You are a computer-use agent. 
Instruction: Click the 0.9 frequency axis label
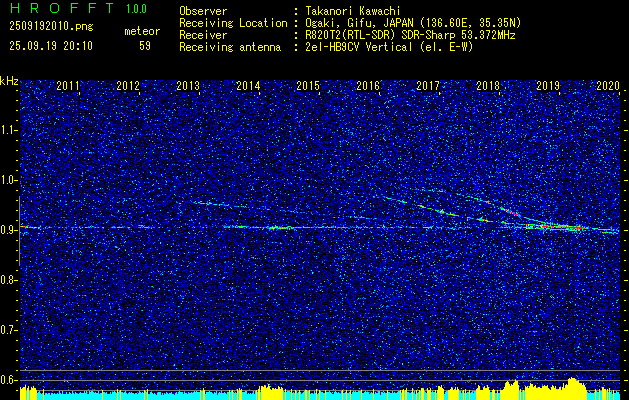[8, 230]
